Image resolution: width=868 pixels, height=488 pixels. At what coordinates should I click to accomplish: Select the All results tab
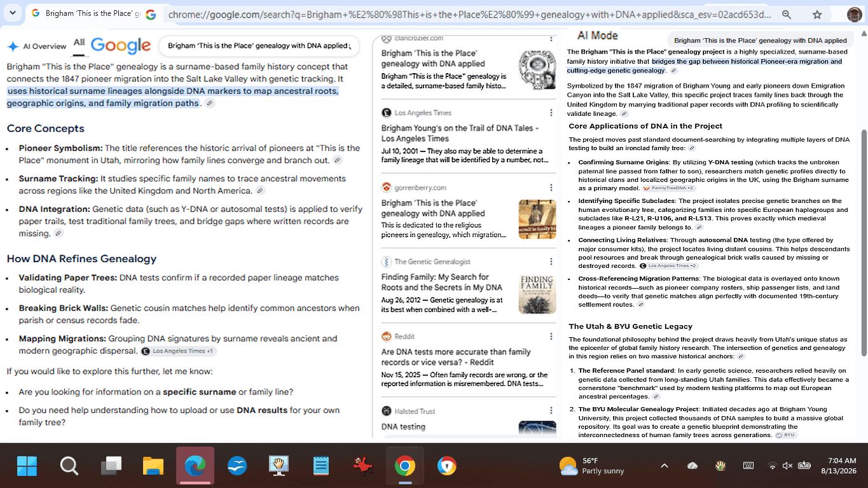tap(79, 43)
